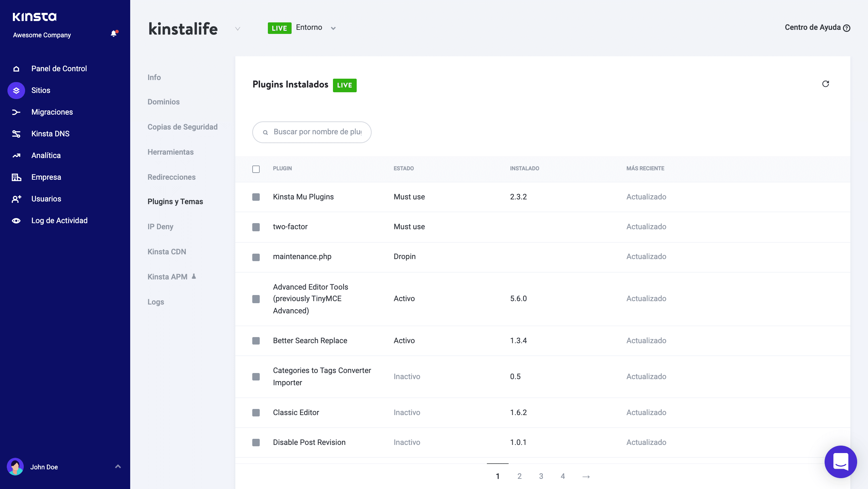Toggle checkbox for Better Search Replace plugin
Image resolution: width=868 pixels, height=489 pixels.
[x=256, y=340]
